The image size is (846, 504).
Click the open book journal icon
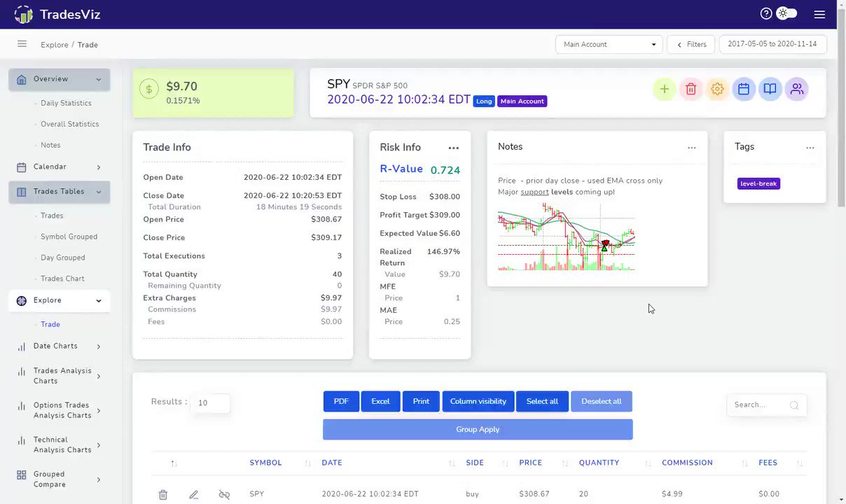[770, 89]
